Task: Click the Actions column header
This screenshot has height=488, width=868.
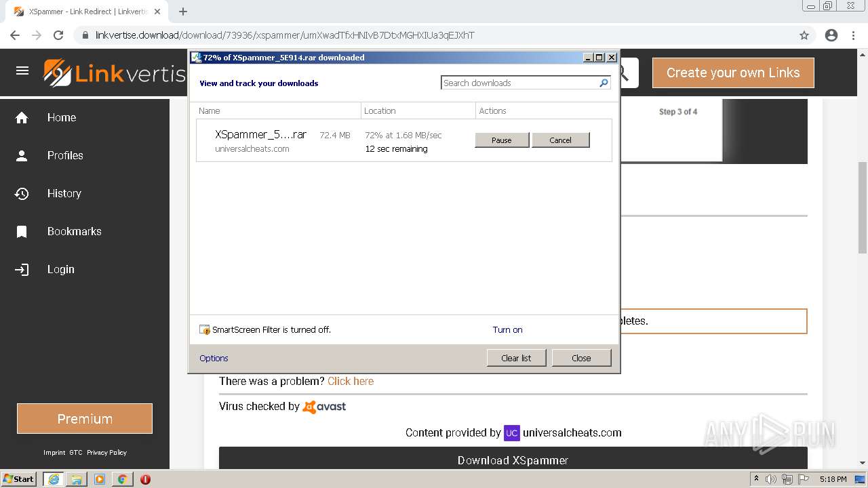Action: 543,110
